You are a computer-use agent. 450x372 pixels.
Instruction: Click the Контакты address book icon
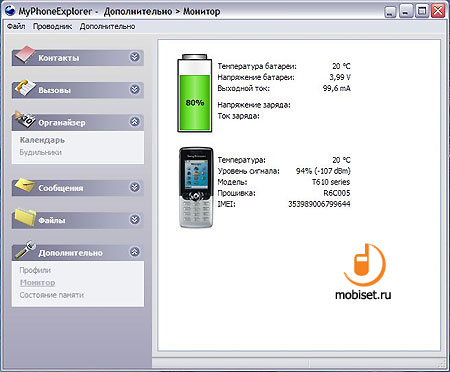pyautogui.click(x=24, y=55)
